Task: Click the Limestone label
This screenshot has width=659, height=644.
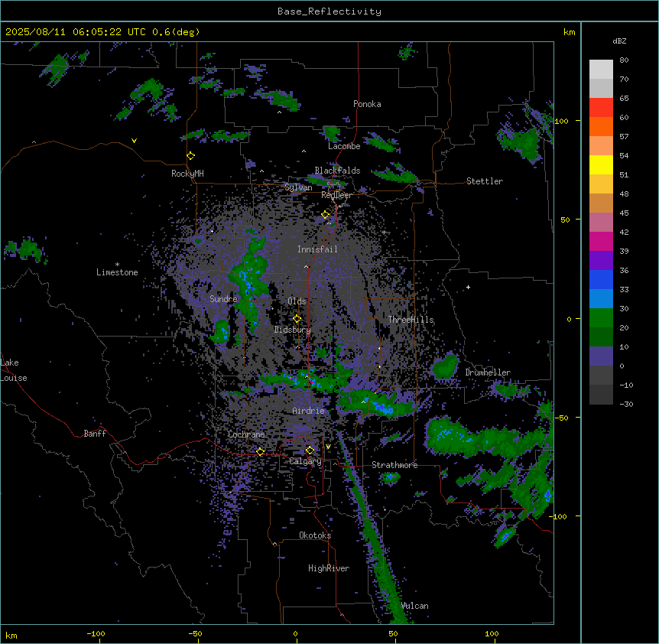Action: [x=117, y=272]
